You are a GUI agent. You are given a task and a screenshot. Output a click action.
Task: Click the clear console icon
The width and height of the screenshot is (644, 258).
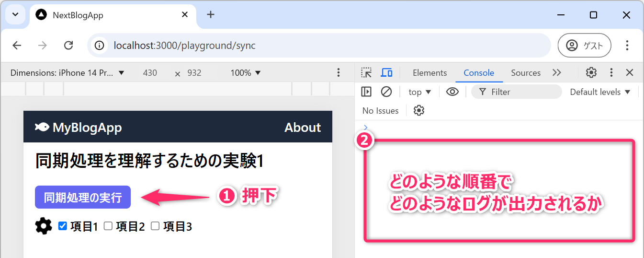(x=386, y=92)
